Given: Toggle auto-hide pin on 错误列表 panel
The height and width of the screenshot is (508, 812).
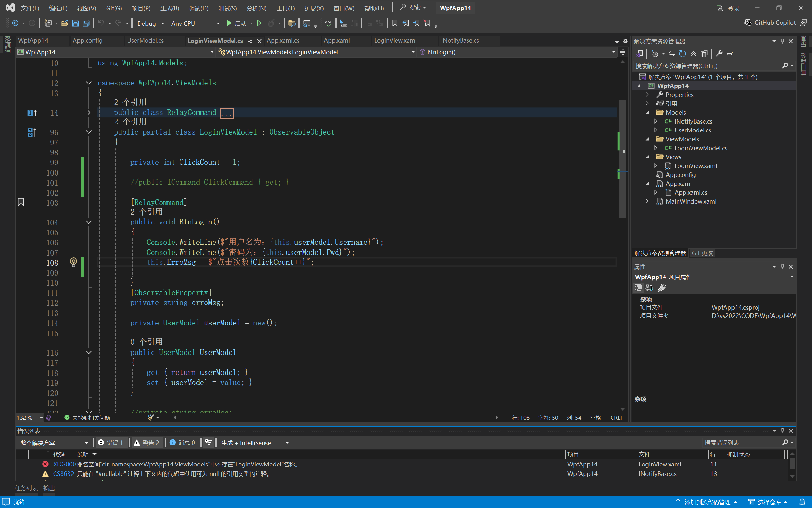Looking at the screenshot, I should 783,431.
